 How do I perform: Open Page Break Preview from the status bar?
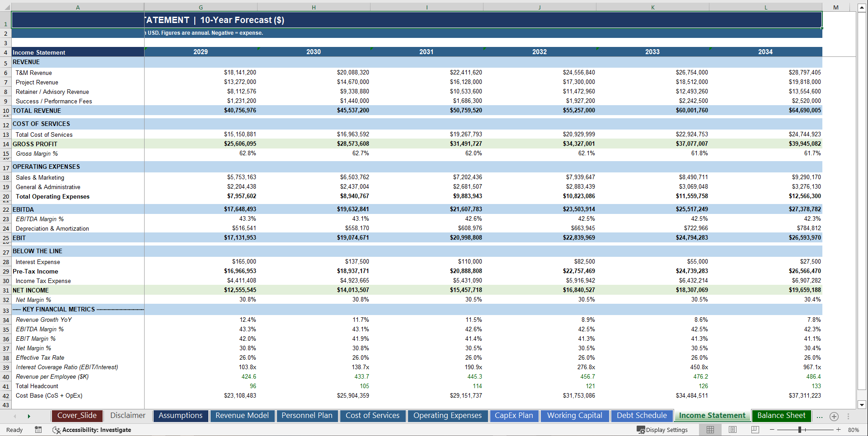pyautogui.click(x=755, y=430)
